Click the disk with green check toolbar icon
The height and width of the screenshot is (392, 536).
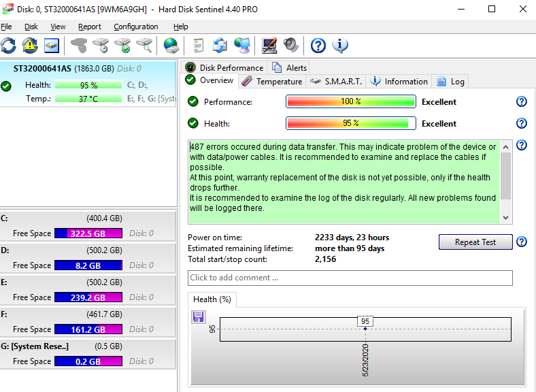point(122,46)
